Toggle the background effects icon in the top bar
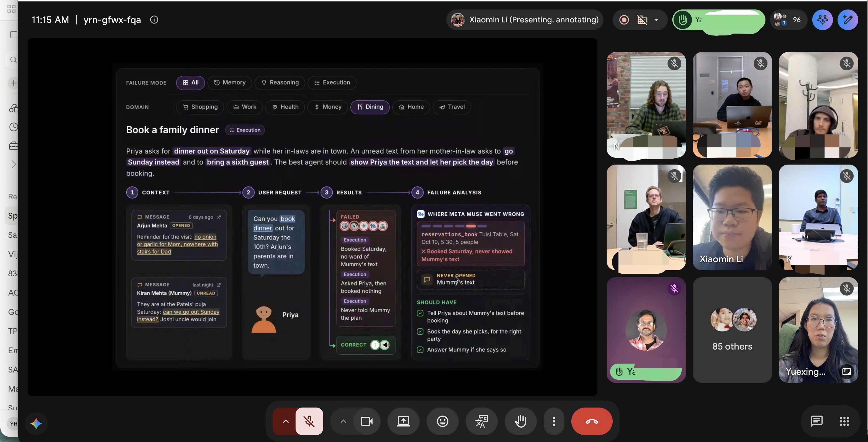 (642, 20)
